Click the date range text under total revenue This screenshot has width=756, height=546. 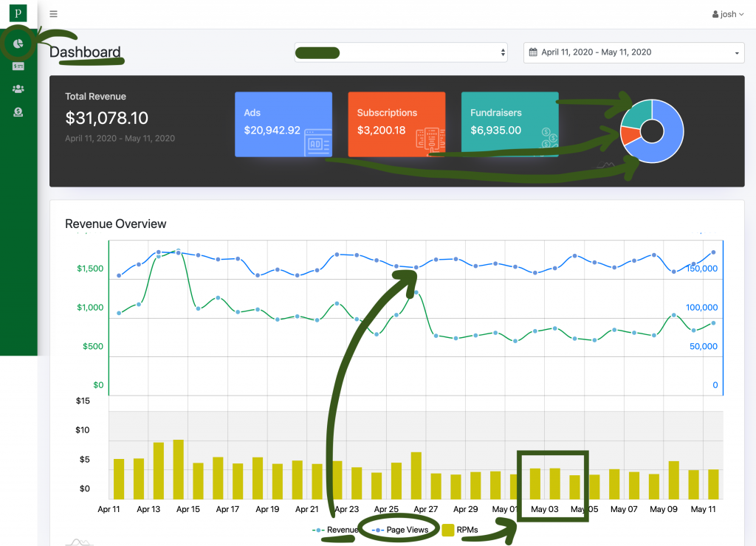pos(120,138)
